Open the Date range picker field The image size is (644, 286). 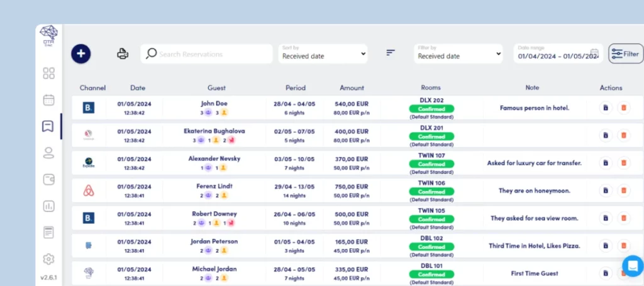[558, 54]
